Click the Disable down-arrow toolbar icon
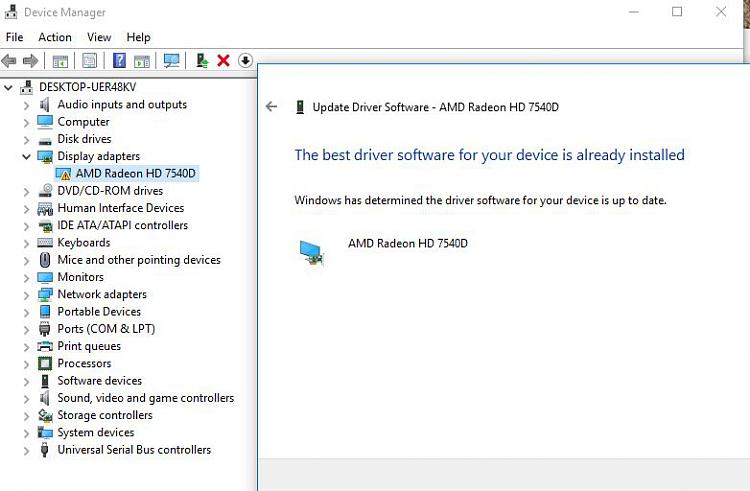Image resolution: width=750 pixels, height=491 pixels. point(245,61)
